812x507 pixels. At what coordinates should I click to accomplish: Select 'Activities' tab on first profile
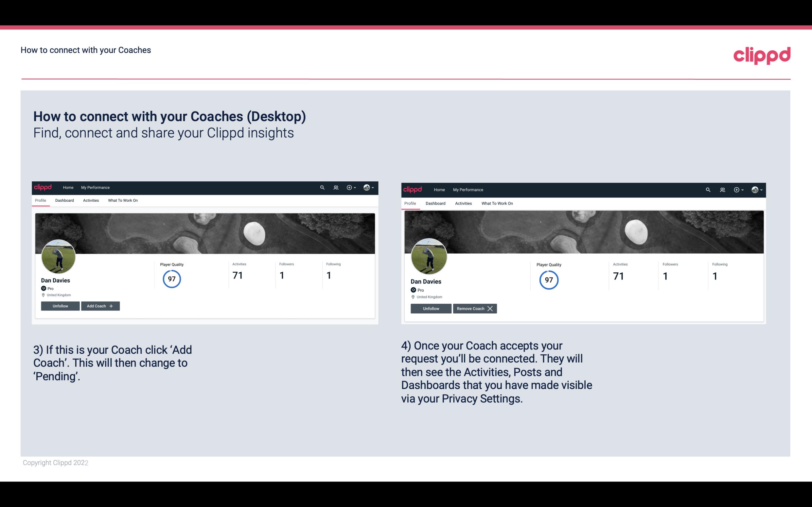91,200
